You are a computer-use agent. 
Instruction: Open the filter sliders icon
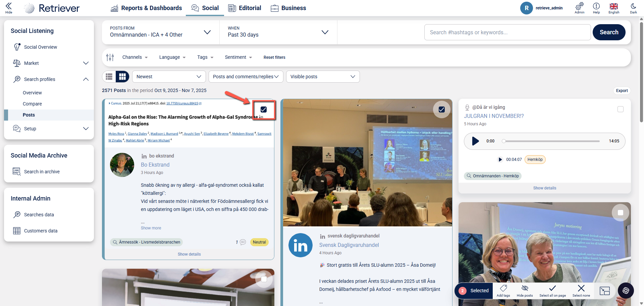[110, 57]
